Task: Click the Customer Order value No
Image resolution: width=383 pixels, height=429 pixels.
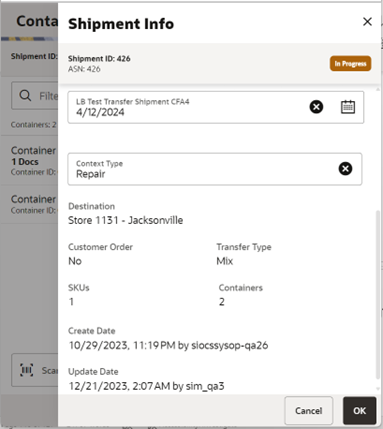Action: [x=75, y=261]
